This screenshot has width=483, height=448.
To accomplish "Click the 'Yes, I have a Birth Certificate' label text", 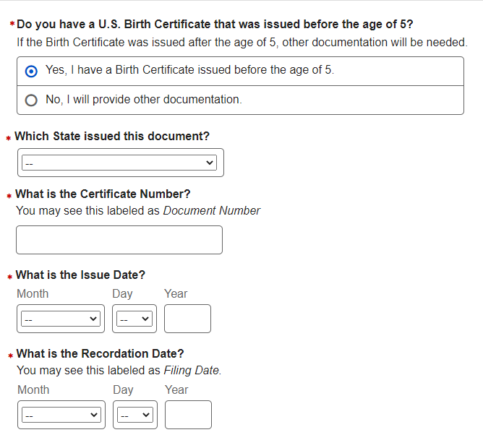I will tap(189, 71).
